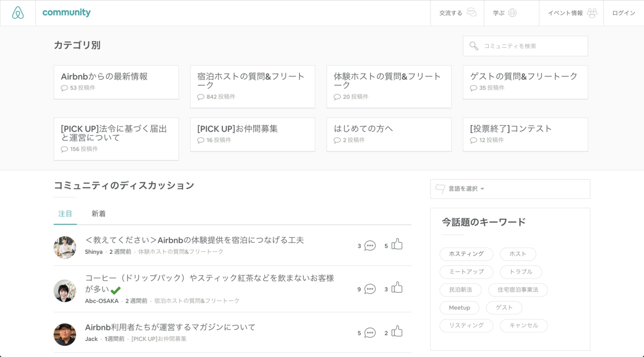Switch to the 注目 tab

coord(65,214)
